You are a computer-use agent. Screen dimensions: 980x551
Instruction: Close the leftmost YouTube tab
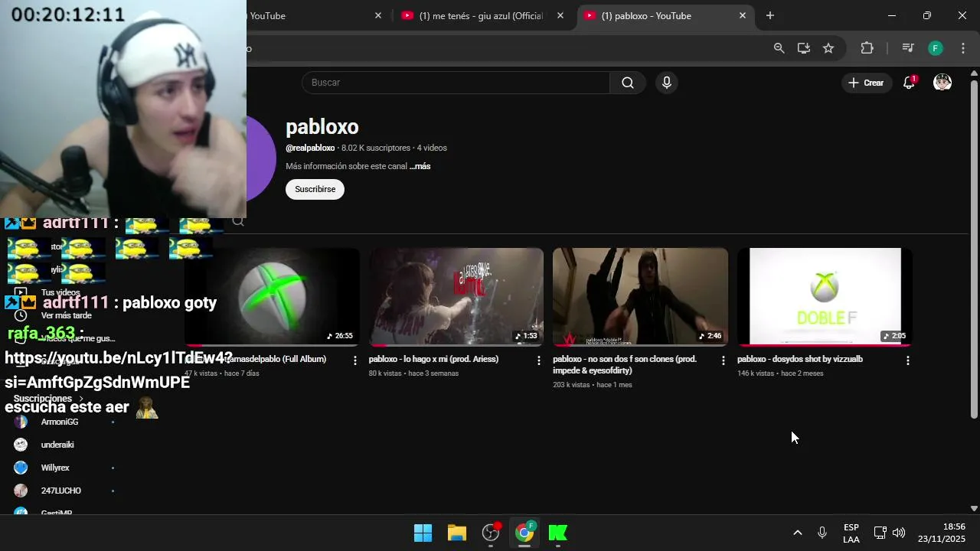[377, 15]
